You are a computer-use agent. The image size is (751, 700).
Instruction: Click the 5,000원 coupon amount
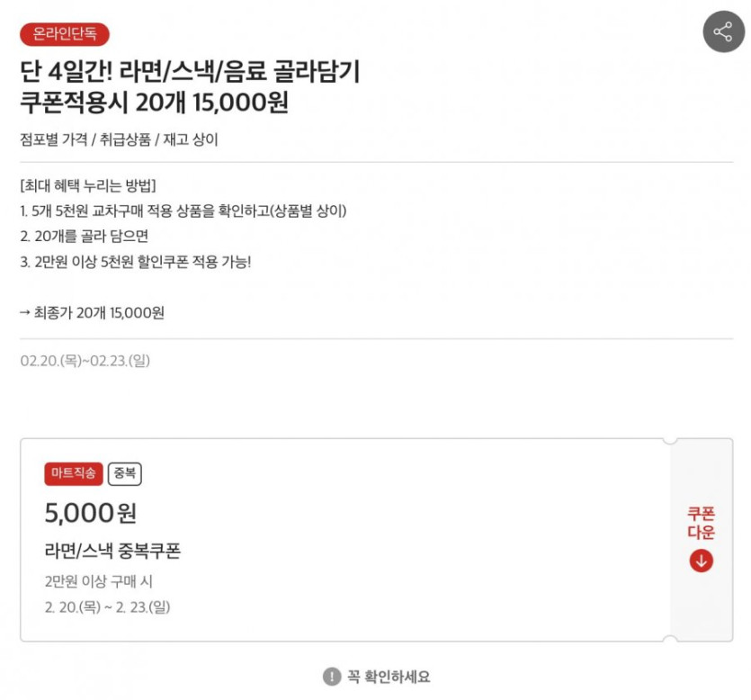pos(91,513)
